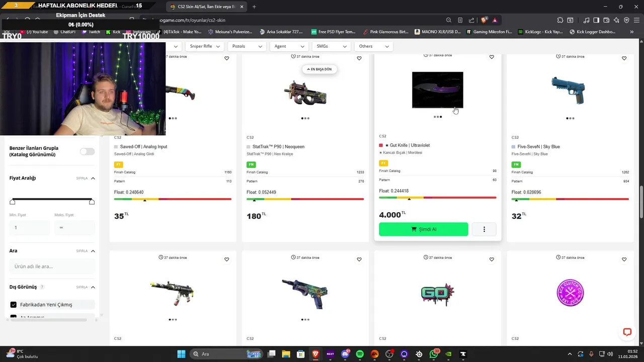Image resolution: width=644 pixels, height=362 pixels.
Task: Open the Brave Shields lion icon
Action: 484,20
